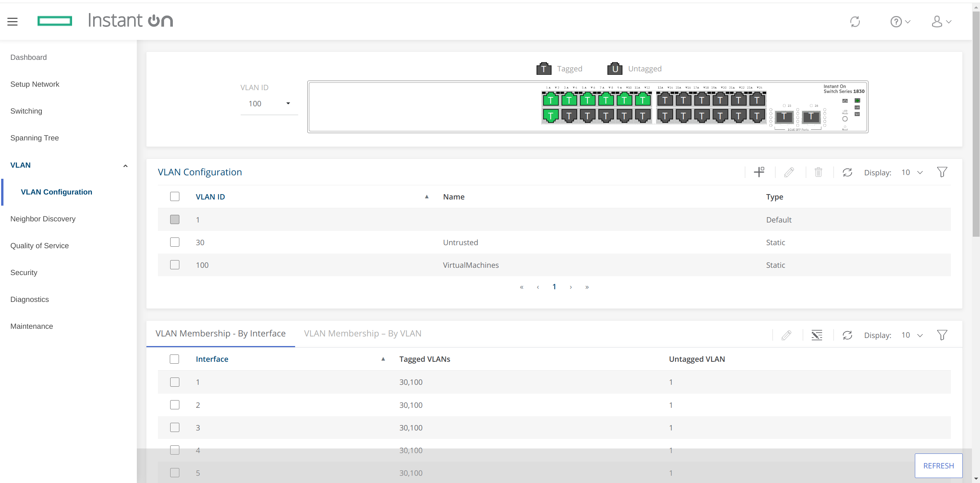Click the delete VLAN trash icon
The height and width of the screenshot is (483, 980).
(818, 172)
